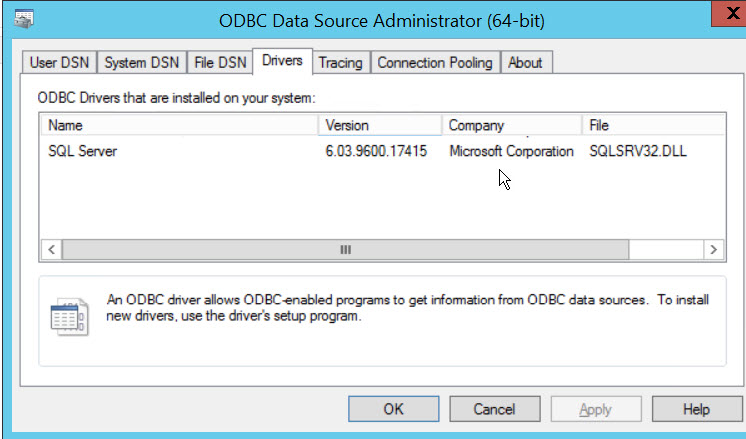
Task: Click the horizontal scrollbar thumb
Action: (x=345, y=250)
